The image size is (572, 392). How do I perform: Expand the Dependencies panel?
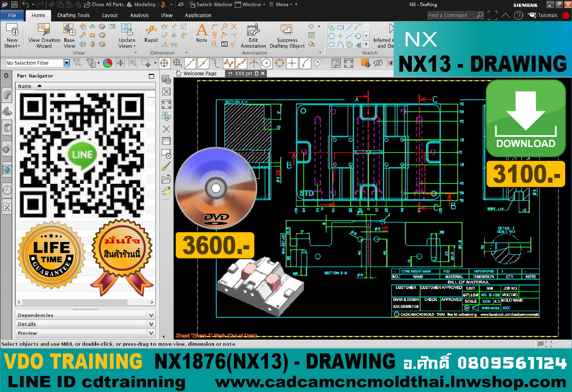151,315
